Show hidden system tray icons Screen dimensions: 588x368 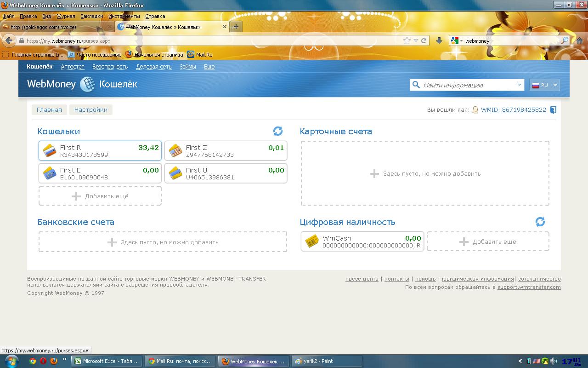pos(520,361)
